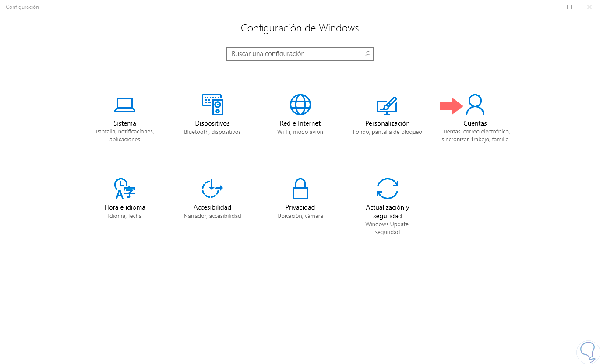This screenshot has width=600, height=364.
Task: Minimize the Configuración window
Action: coord(549,7)
